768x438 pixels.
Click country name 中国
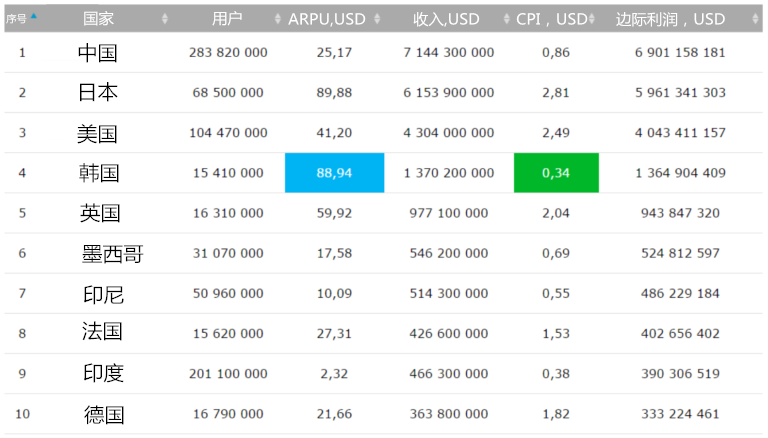click(97, 52)
